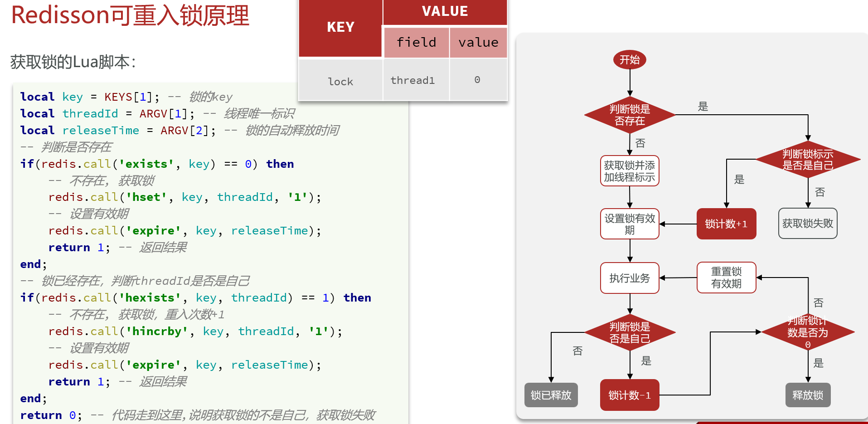Click the '判断锁计数是否为0' diamond

(x=808, y=332)
